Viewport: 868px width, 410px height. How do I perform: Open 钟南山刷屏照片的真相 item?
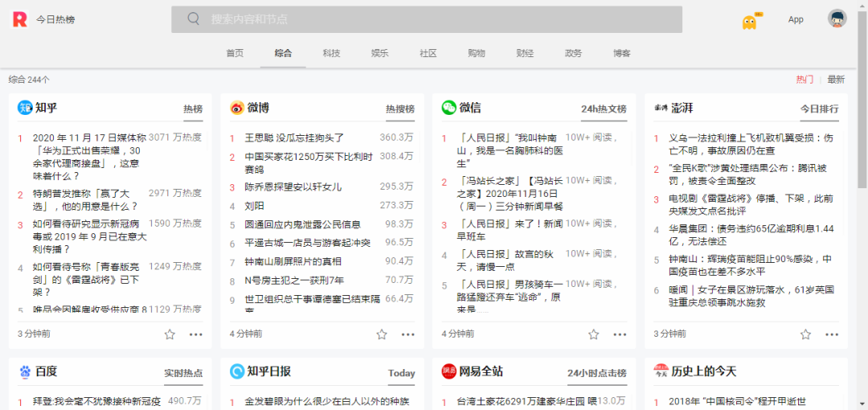(293, 261)
